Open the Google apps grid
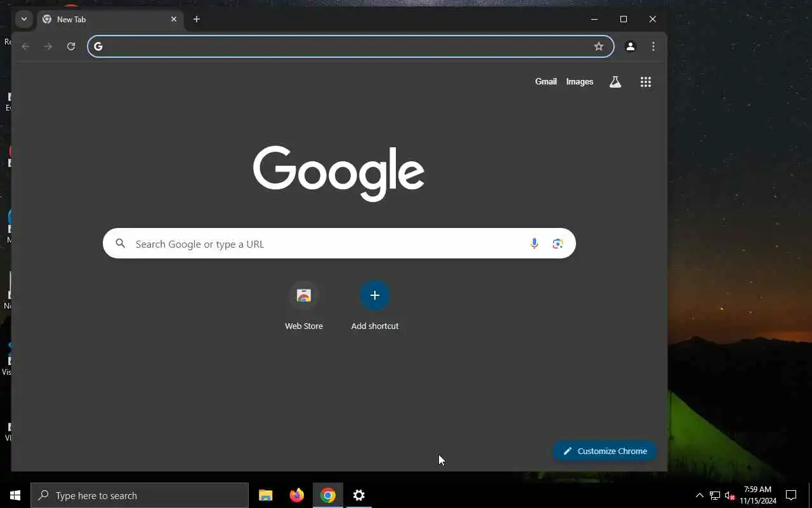Image resolution: width=812 pixels, height=508 pixels. (x=646, y=82)
